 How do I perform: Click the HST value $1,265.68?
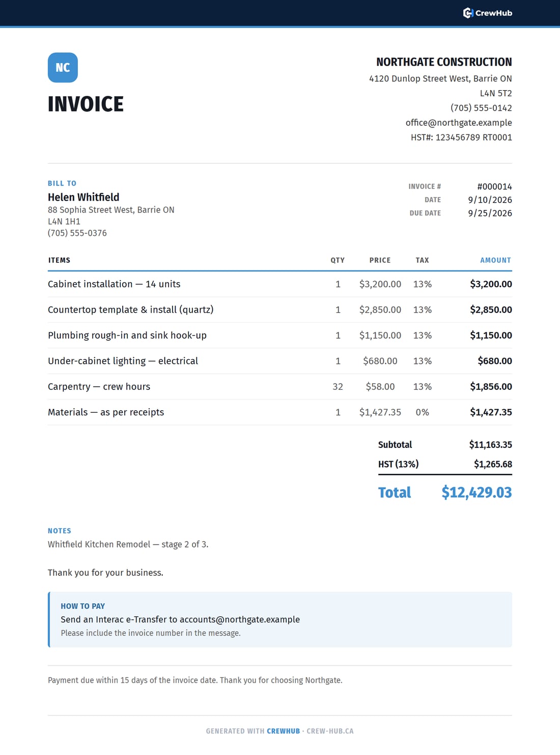point(493,464)
